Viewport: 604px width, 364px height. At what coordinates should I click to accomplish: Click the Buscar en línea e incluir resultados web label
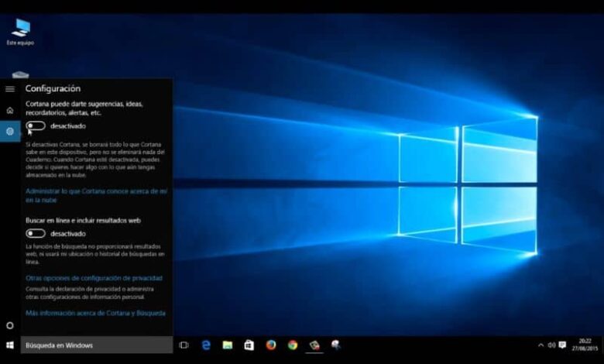83,220
